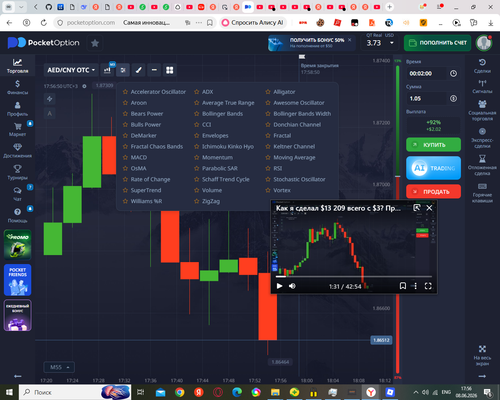Click the minus line tool button
This screenshot has width=500, height=400.
[154, 70]
